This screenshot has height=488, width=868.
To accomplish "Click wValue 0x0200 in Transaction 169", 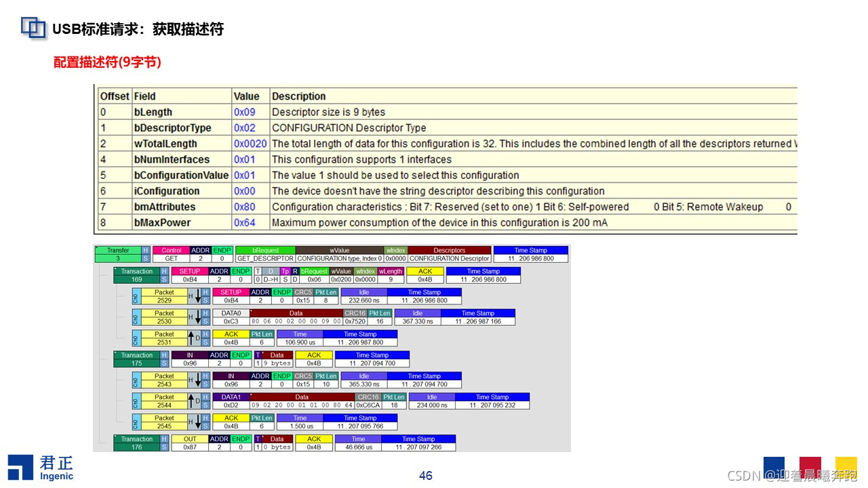I will (341, 279).
